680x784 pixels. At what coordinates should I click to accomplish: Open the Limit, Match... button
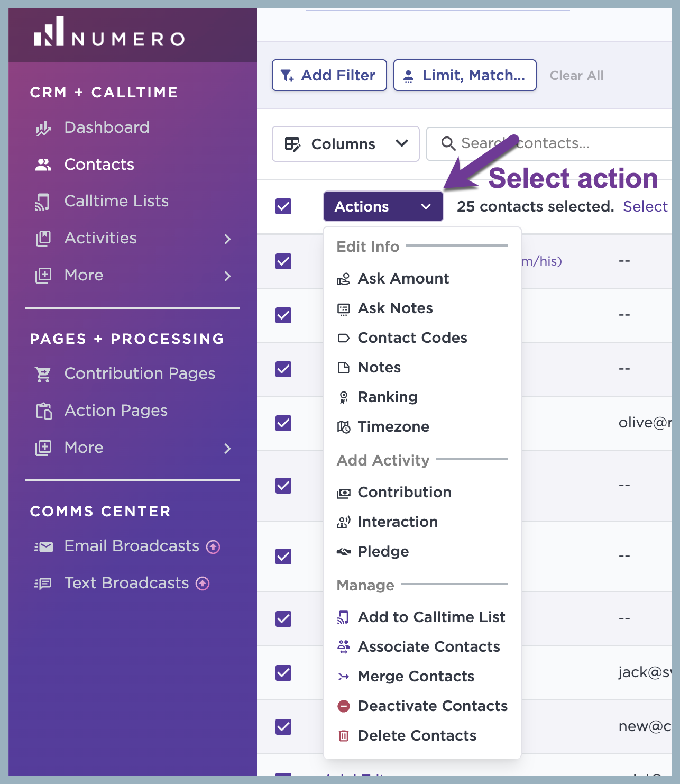465,75
